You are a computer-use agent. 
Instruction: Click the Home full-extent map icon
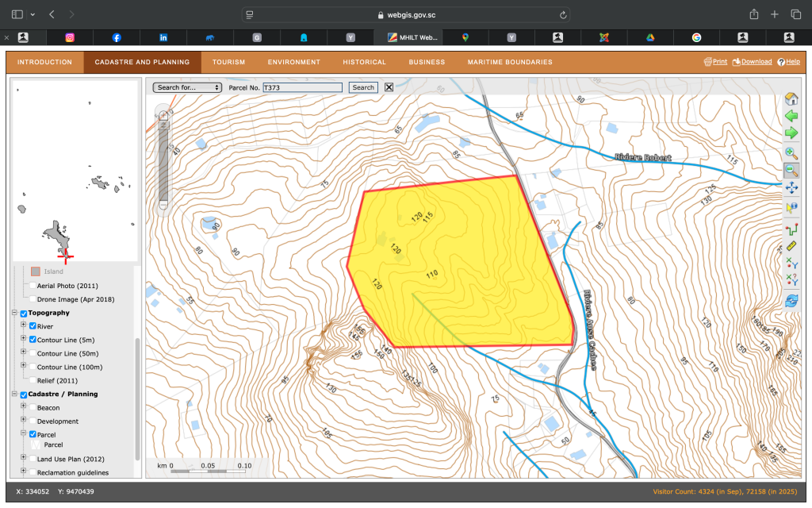click(x=791, y=99)
